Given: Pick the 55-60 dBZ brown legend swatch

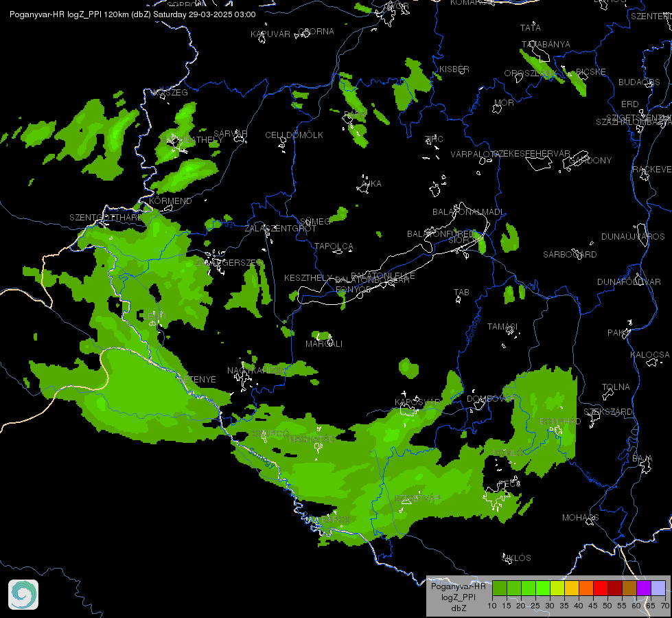Looking at the screenshot, I should (629, 588).
